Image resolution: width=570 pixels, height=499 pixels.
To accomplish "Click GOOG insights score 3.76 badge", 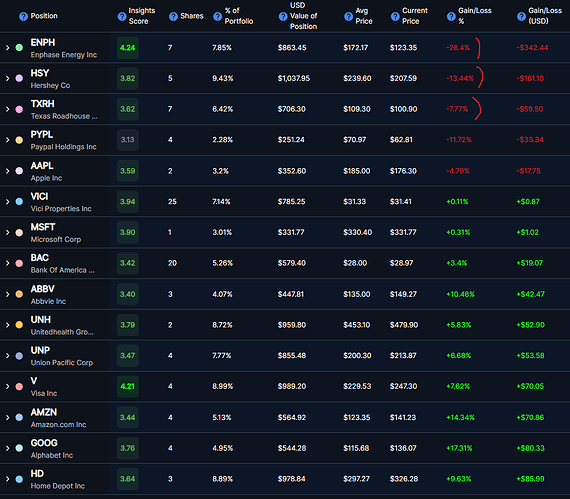I will point(128,448).
